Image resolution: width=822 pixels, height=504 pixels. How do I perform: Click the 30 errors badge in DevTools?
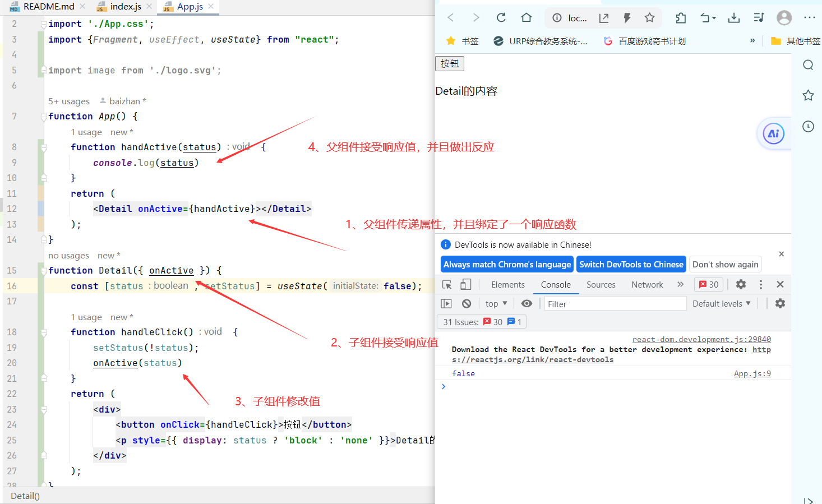709,284
